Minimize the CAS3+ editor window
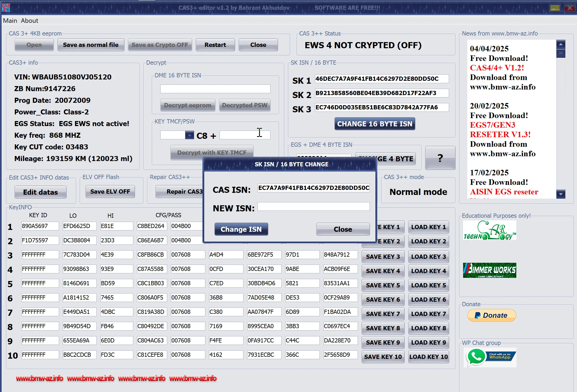Image resolution: width=577 pixels, height=392 pixels. point(555,8)
